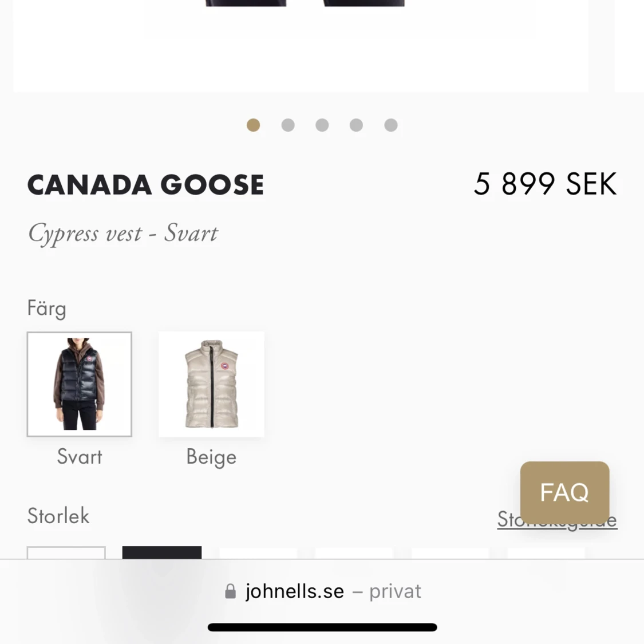The height and width of the screenshot is (644, 644).
Task: Select the black-filled size option box
Action: [x=162, y=552]
